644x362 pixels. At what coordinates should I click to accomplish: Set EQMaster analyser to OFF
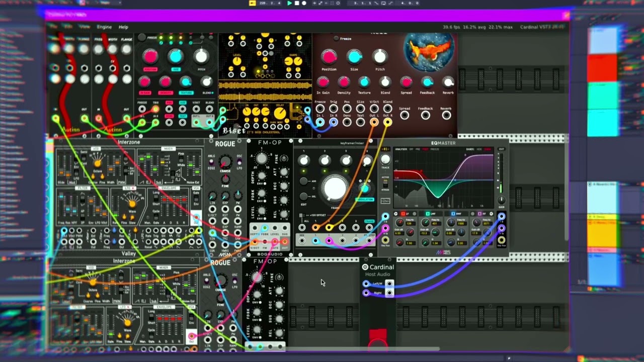(411, 149)
